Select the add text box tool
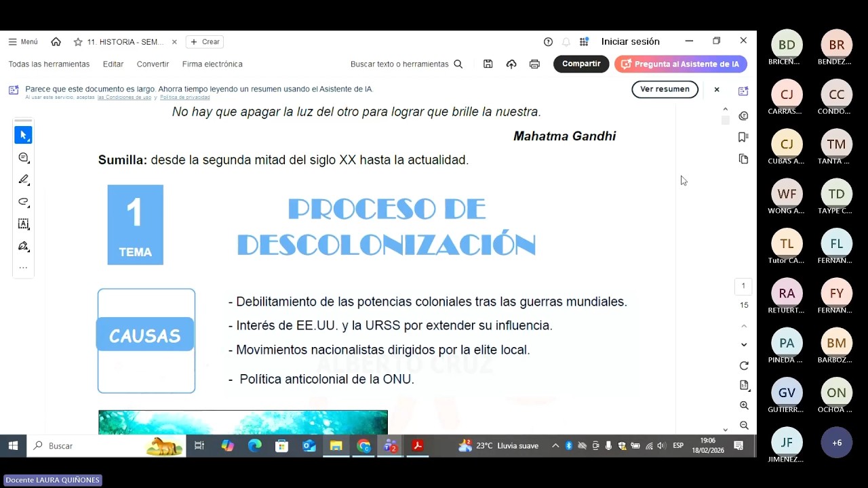 pyautogui.click(x=23, y=224)
